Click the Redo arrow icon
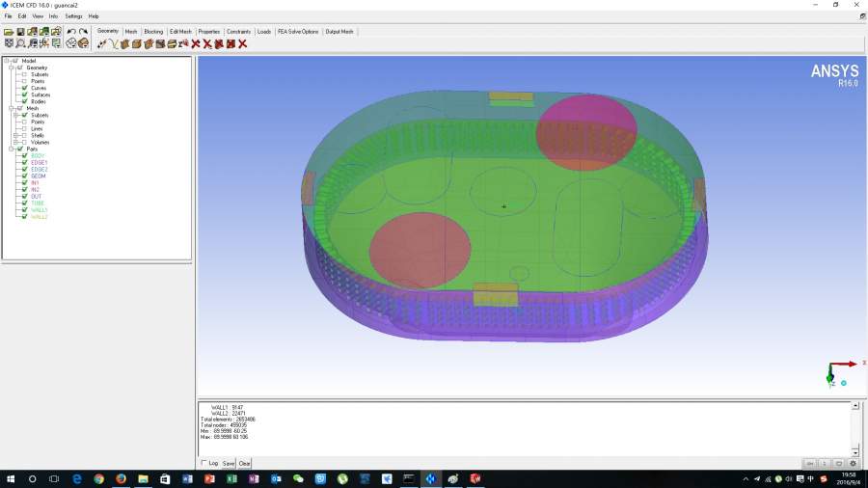This screenshot has height=488, width=868. (x=83, y=32)
